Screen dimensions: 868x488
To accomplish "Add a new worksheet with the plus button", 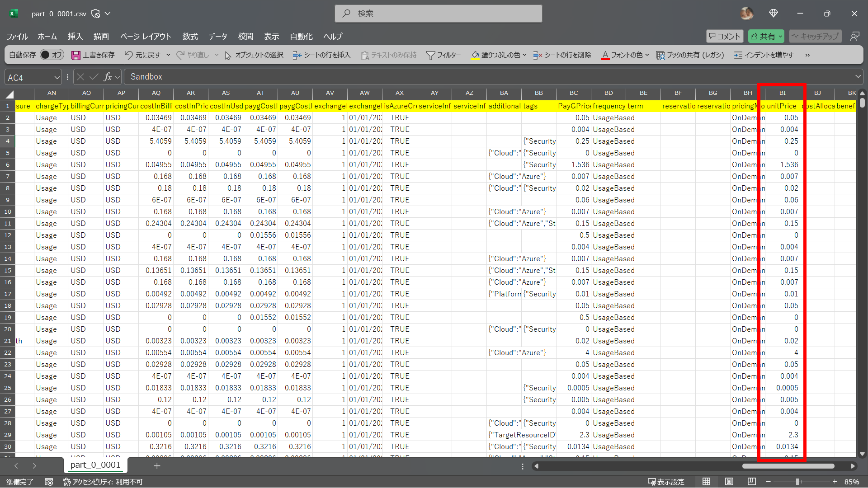I will tap(157, 465).
